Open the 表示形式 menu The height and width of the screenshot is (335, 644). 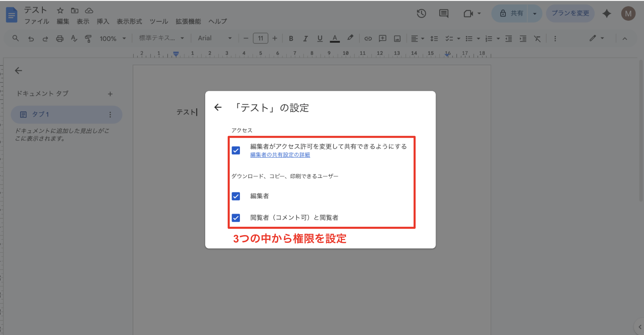click(x=129, y=21)
